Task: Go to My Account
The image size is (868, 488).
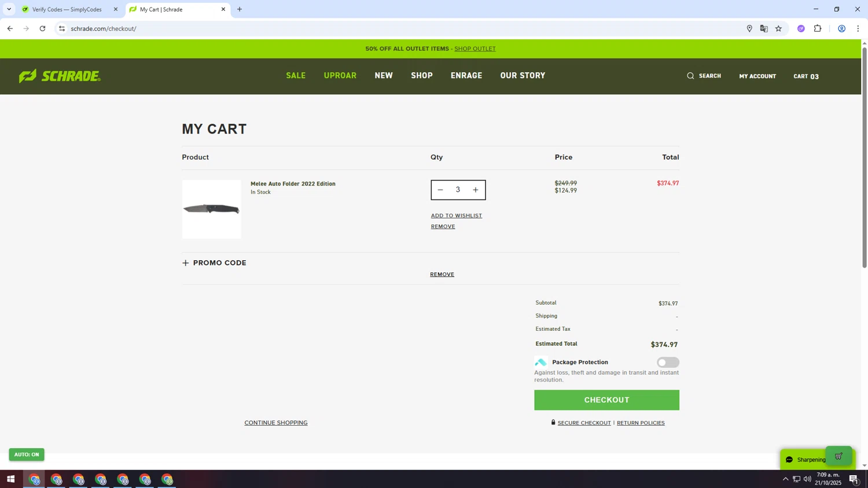Action: (x=757, y=76)
